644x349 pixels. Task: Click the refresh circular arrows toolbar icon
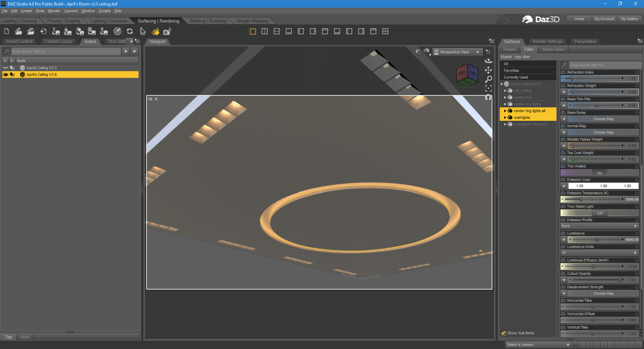tap(130, 31)
